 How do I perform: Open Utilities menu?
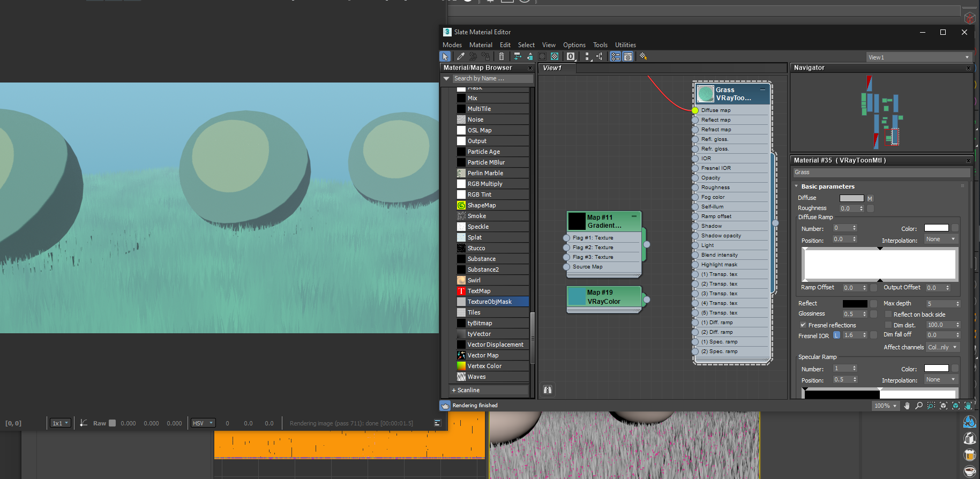click(x=625, y=45)
